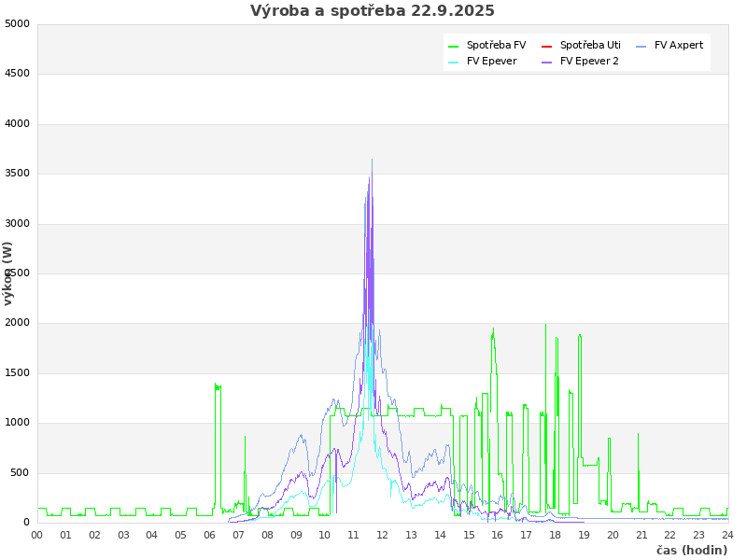Click the 2000 tick on the y-axis
The height and width of the screenshot is (560, 747).
[x=17, y=323]
